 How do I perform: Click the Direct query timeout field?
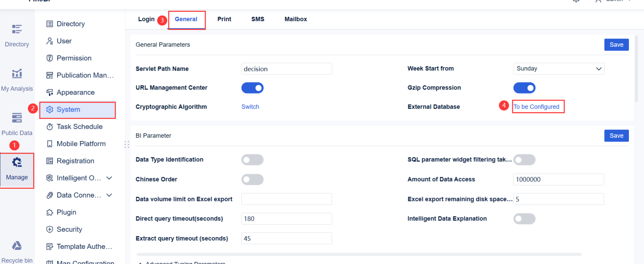[x=286, y=219]
